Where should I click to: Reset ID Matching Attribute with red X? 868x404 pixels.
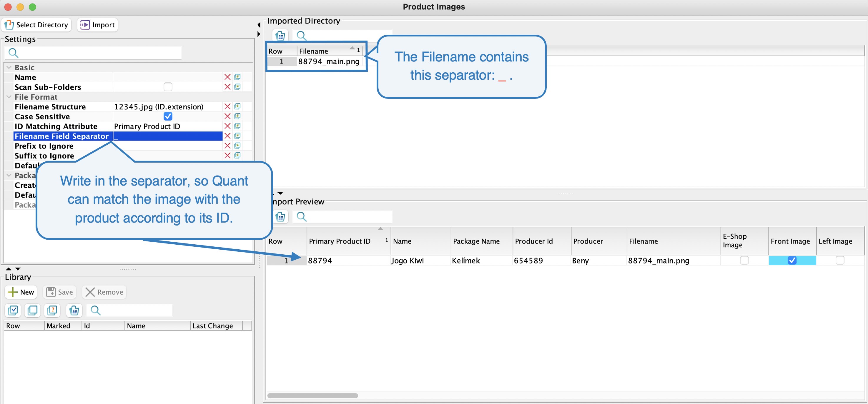(227, 126)
